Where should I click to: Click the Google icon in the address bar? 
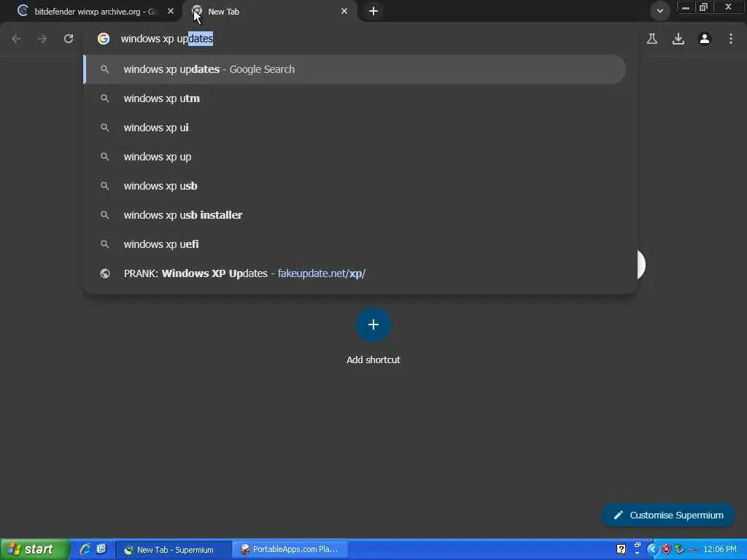104,39
